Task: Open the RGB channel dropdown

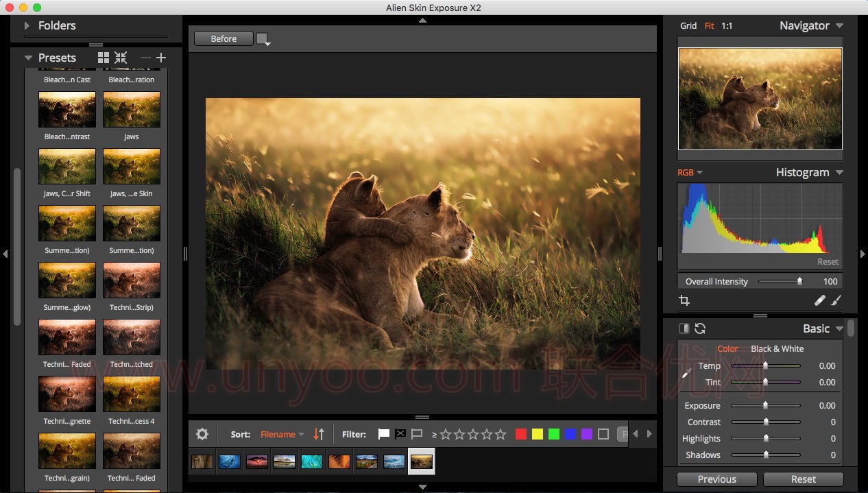Action: [690, 173]
